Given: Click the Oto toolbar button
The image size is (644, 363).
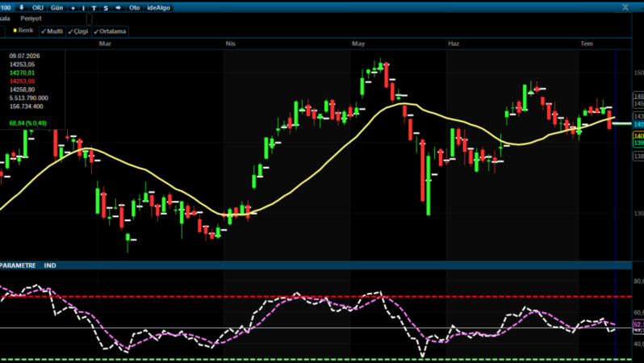Looking at the screenshot, I should pos(134,8).
